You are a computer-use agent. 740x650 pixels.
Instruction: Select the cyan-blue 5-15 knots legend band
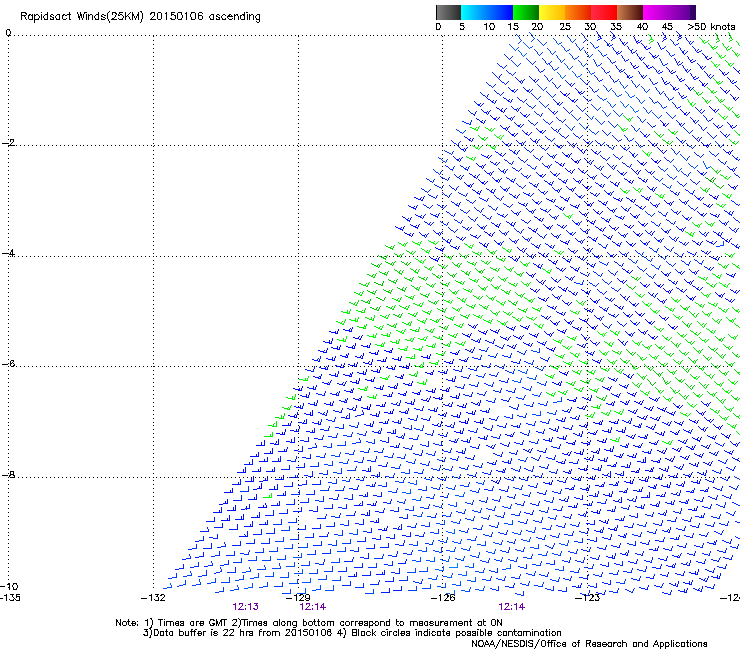coord(487,12)
